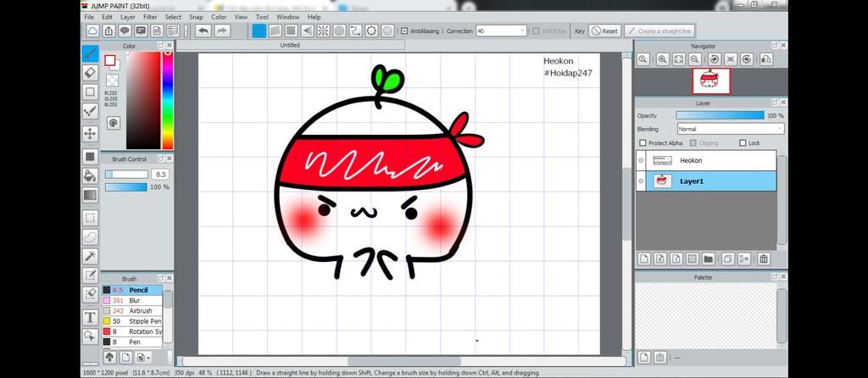Toggle the Clipping checkbox

[693, 142]
